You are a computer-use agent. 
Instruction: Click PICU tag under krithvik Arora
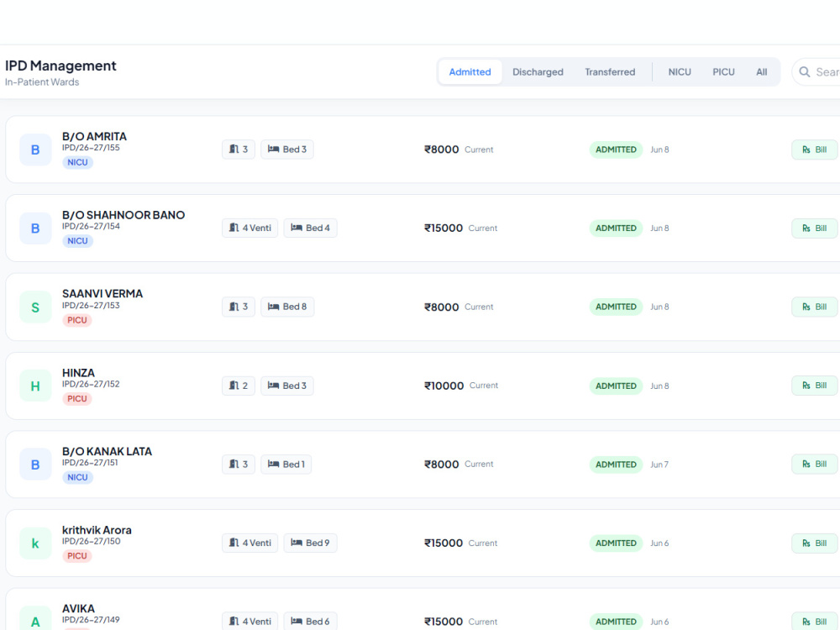[77, 556]
